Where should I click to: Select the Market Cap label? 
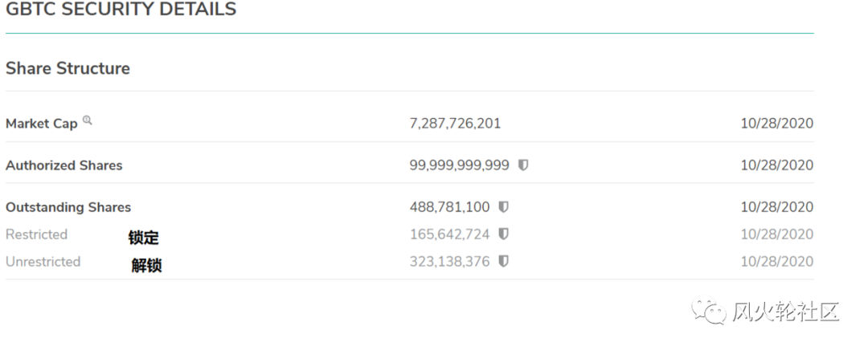click(x=42, y=124)
